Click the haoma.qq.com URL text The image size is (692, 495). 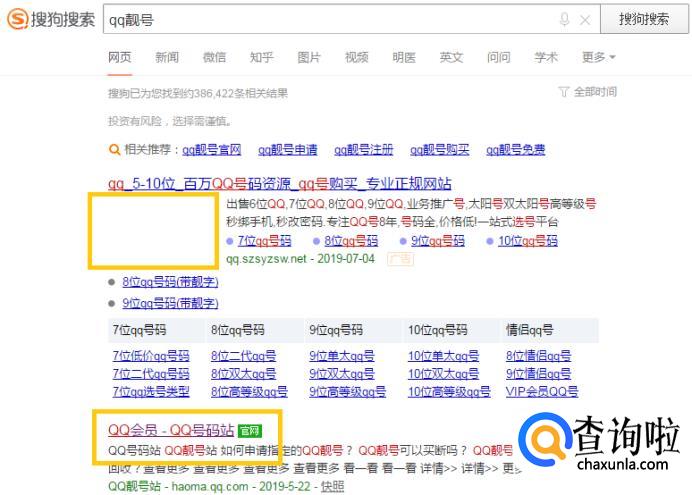(210, 487)
